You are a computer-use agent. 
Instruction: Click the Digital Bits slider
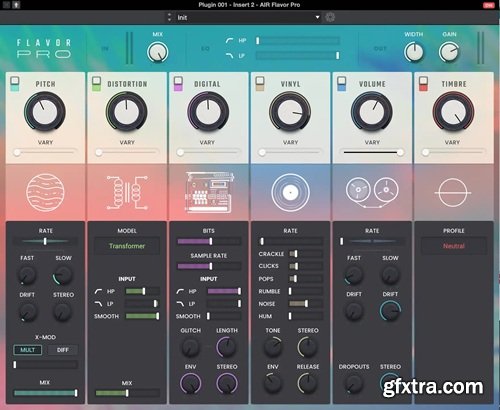pos(209,241)
